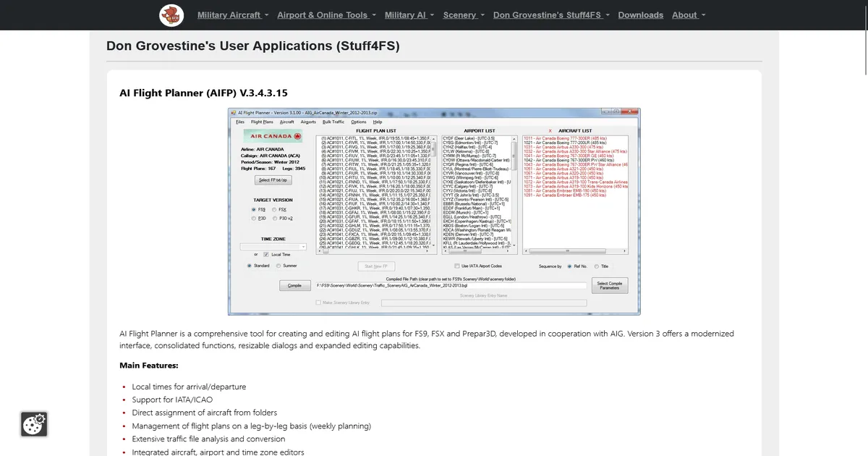Select airport row KBOS (Boston/Logan Intl)
The image size is (868, 456).
[x=474, y=225]
